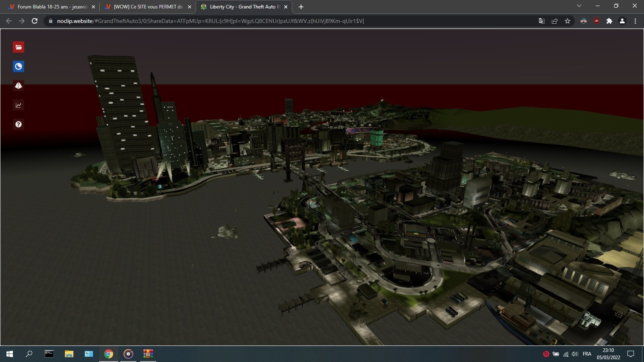The height and width of the screenshot is (362, 644).
Task: Close the Forum Blabla tab
Action: point(93,7)
